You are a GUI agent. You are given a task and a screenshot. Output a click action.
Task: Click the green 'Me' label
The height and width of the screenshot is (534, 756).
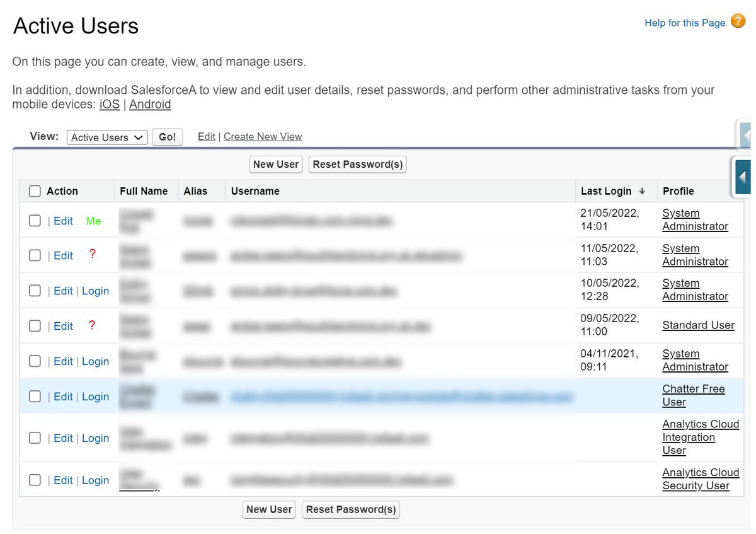93,221
